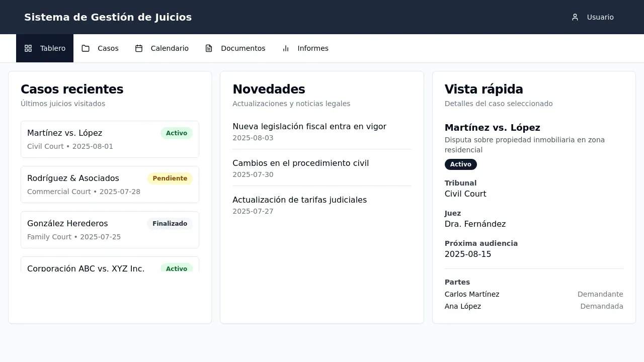644x362 pixels.
Task: Select the Informes bar chart icon
Action: [x=285, y=48]
